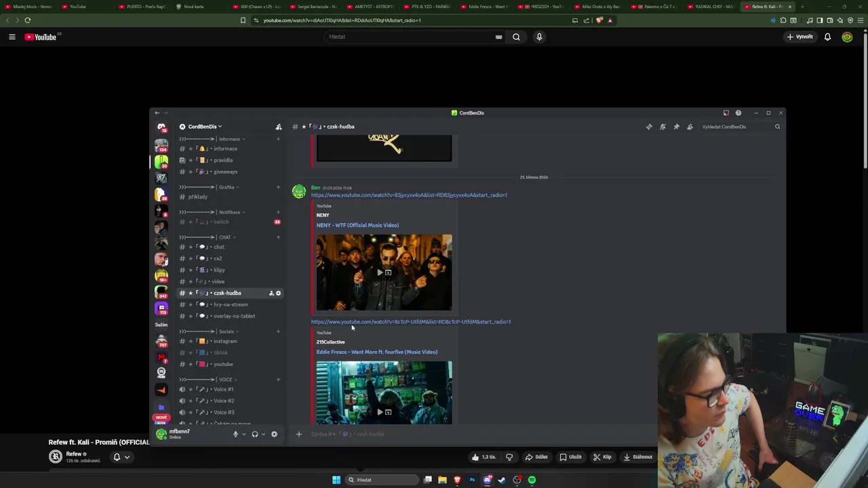Click YouTube search magnifier button
Screen dimensions: 868x488
516,37
